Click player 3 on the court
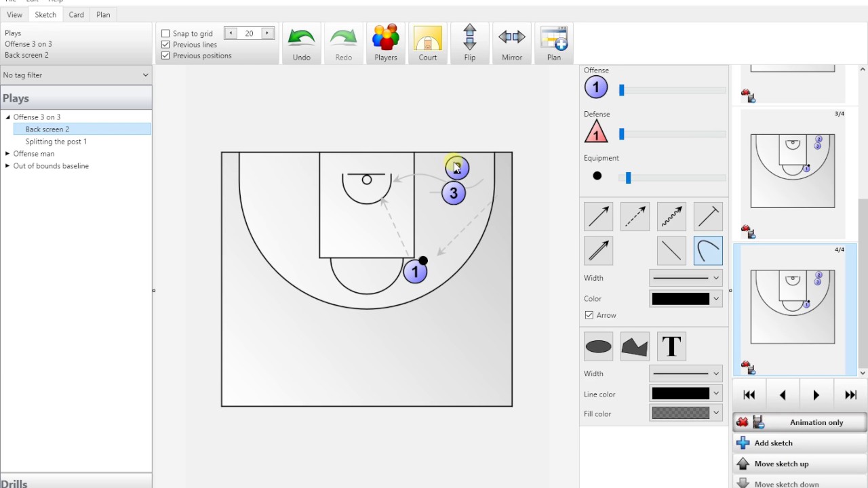 pyautogui.click(x=454, y=193)
